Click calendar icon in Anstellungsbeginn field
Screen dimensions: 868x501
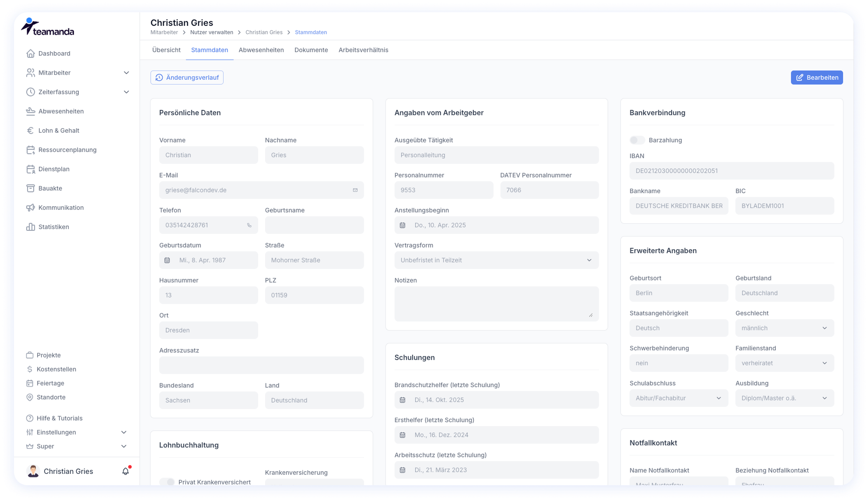(402, 225)
